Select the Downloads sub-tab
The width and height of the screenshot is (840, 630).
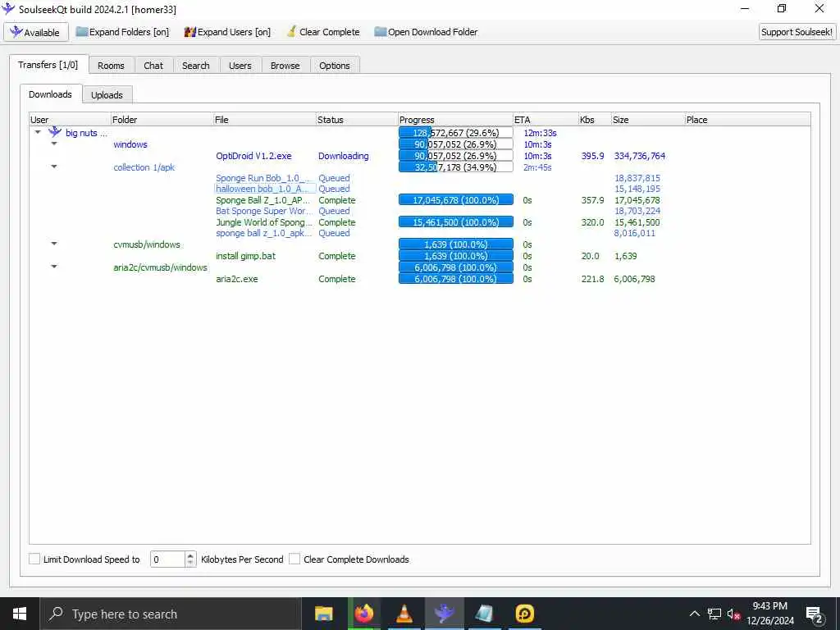[x=50, y=94]
